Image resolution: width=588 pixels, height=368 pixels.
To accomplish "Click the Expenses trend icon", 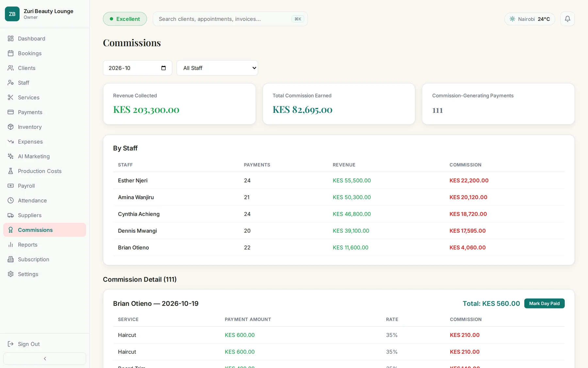I will click(x=11, y=142).
